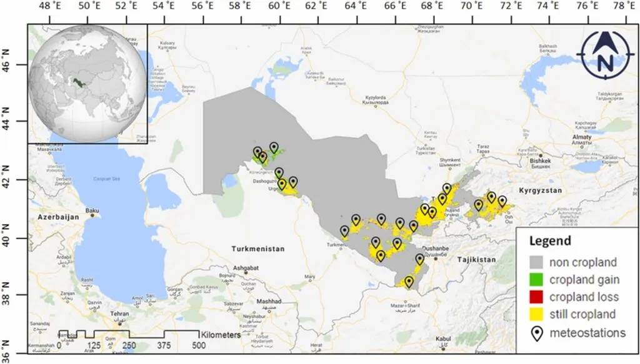The image size is (640, 364).
Task: Select the southernmost meteostation marker
Action: (409, 282)
